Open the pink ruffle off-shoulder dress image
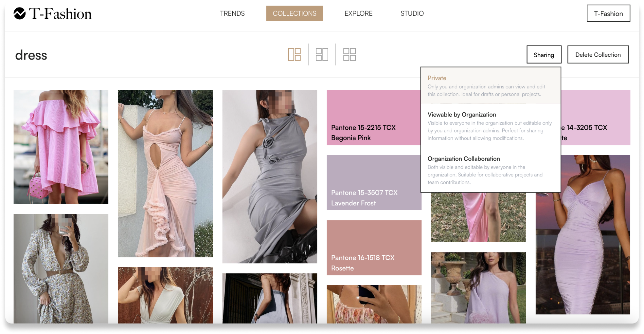 click(61, 147)
